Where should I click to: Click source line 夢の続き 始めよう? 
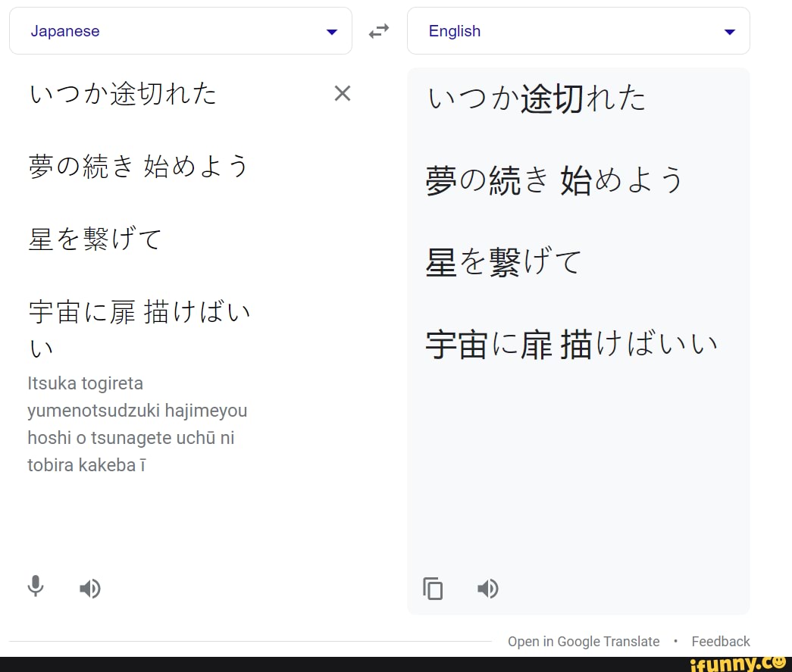tap(138, 167)
